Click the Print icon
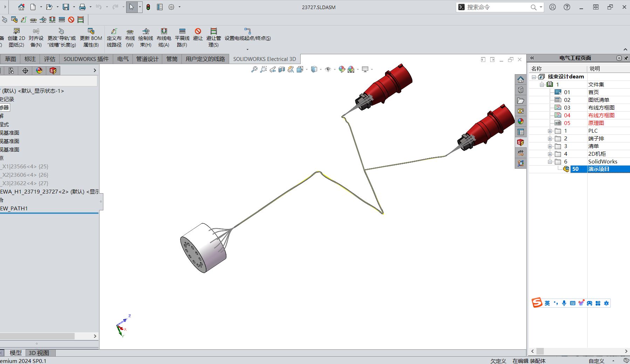This screenshot has width=630, height=364. pos(82,7)
